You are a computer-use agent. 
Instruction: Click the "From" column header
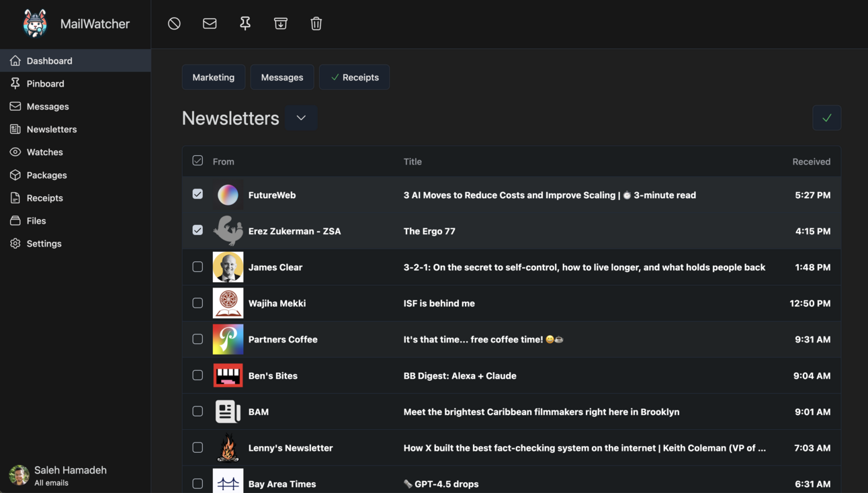(224, 161)
